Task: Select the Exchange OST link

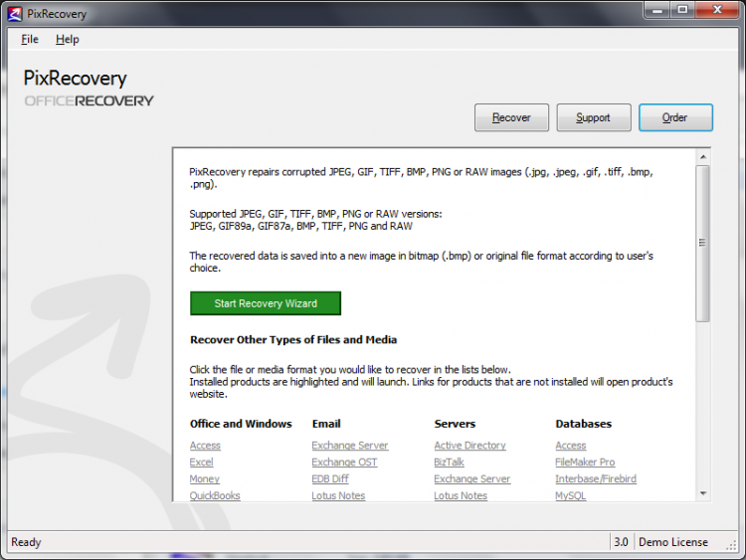Action: (344, 463)
